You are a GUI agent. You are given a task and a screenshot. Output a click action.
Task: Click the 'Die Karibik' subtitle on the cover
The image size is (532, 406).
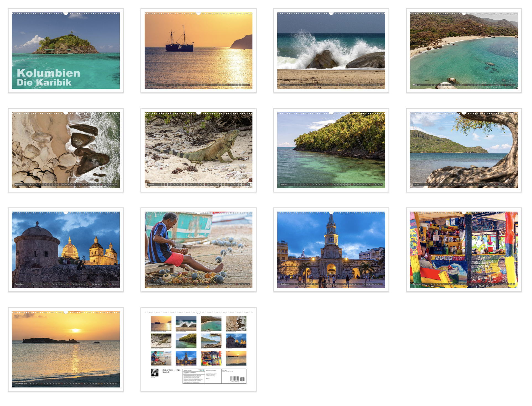click(x=44, y=82)
